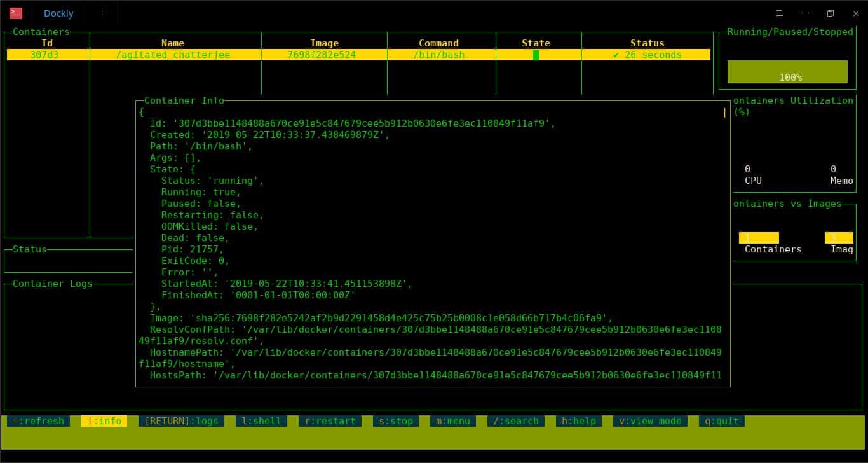Click the Running/Paused/Stopped panel title
The image size is (868, 463).
pyautogui.click(x=790, y=32)
